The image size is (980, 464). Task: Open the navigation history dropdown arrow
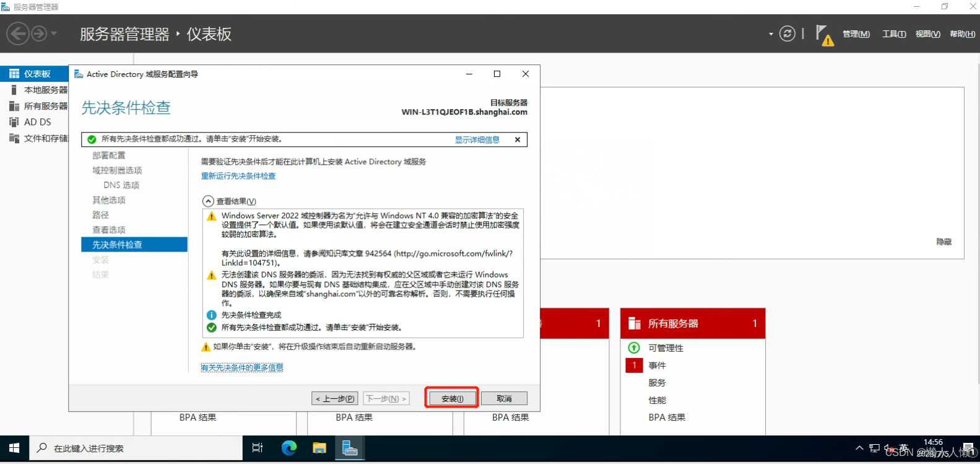pos(54,34)
